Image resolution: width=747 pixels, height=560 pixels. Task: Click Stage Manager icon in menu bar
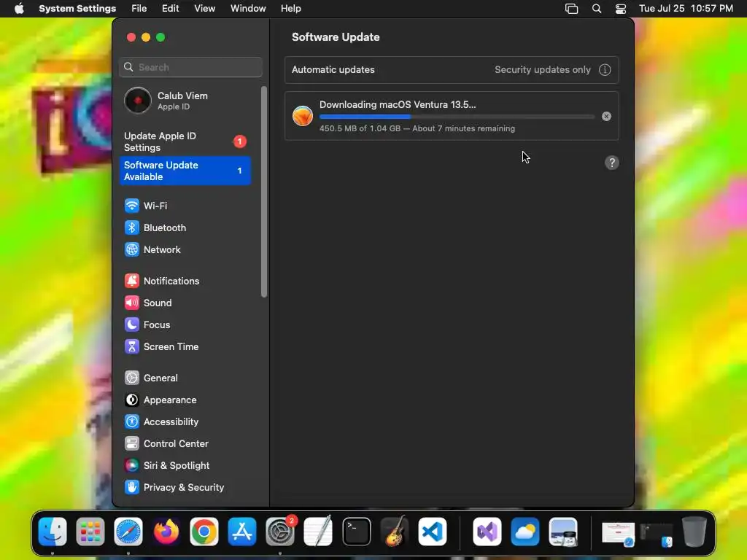click(x=572, y=9)
